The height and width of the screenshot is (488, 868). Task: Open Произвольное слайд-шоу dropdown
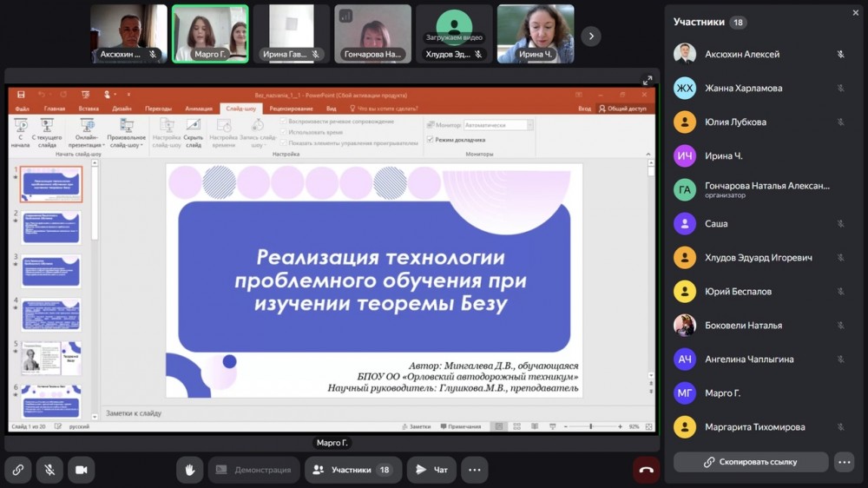tap(126, 133)
